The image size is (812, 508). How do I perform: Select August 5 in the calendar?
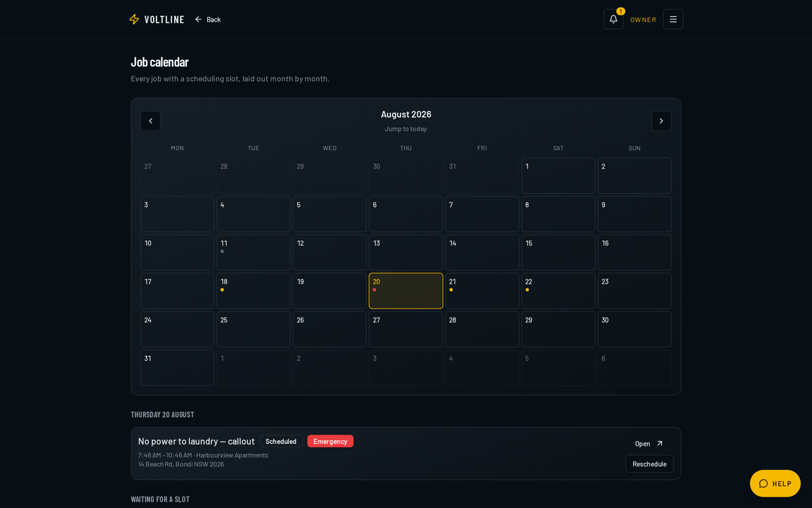(x=330, y=214)
